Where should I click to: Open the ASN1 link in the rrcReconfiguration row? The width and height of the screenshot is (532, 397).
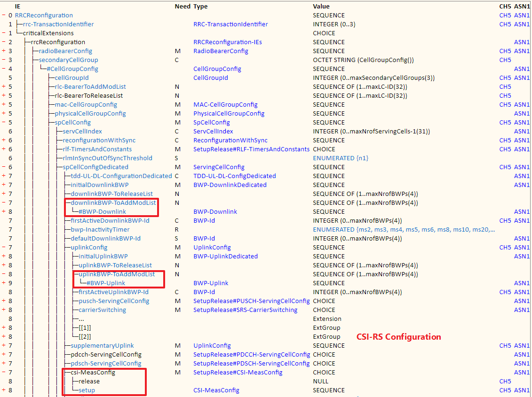point(522,42)
